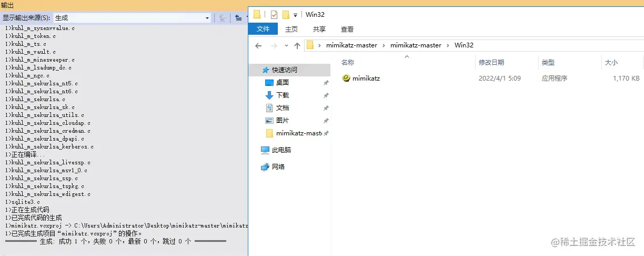Click the Explorer Forward arrow
Viewport: 644px width, 256px height.
click(274, 46)
